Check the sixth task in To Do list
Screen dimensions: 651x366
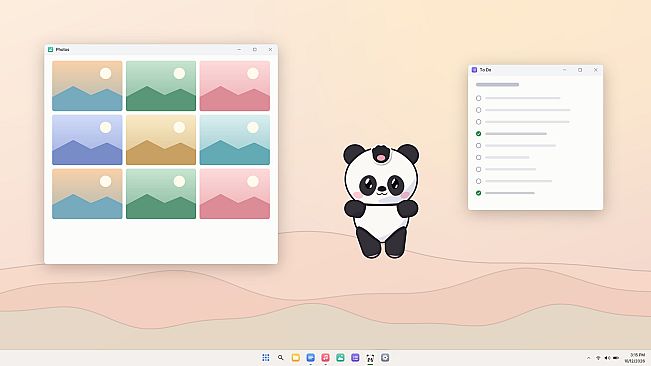pos(479,158)
